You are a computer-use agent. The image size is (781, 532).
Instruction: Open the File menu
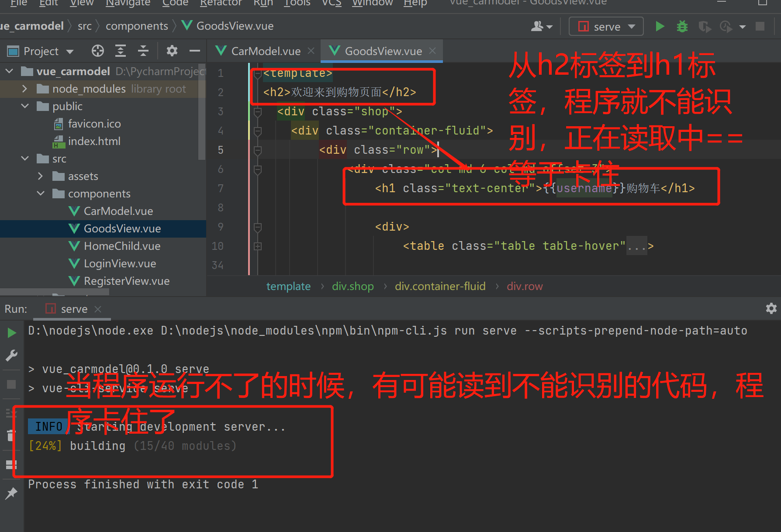click(18, 3)
